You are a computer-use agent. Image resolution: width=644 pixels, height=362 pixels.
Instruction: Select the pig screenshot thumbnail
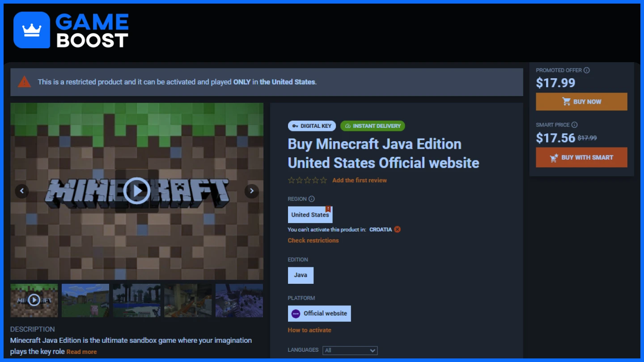tap(85, 300)
